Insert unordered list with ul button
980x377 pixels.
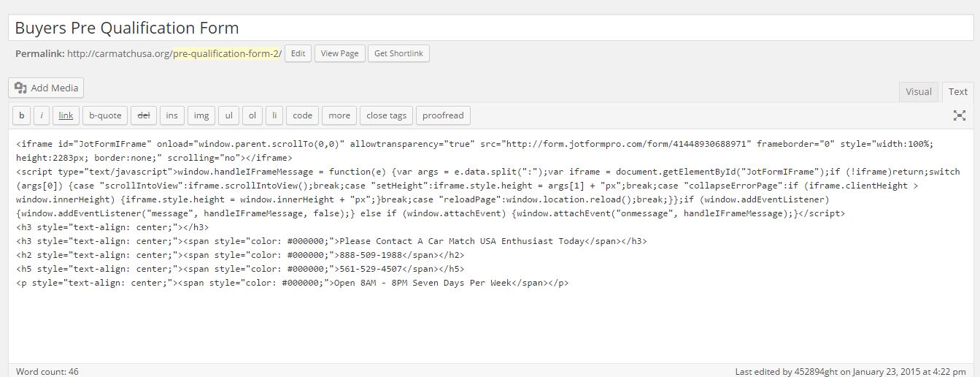click(x=228, y=115)
